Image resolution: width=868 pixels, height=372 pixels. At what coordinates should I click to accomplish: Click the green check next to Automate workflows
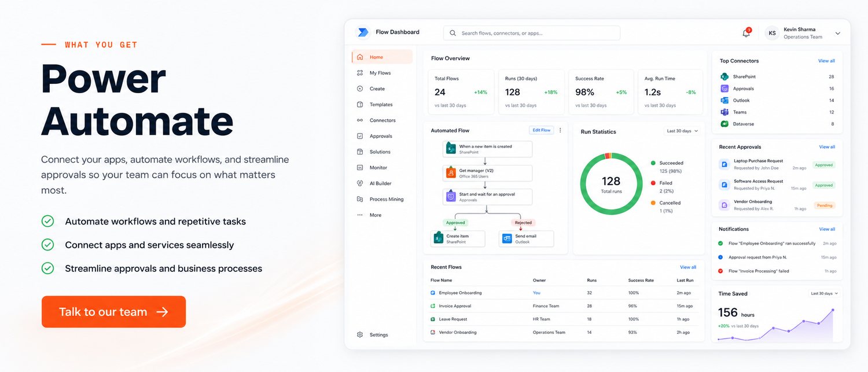47,221
